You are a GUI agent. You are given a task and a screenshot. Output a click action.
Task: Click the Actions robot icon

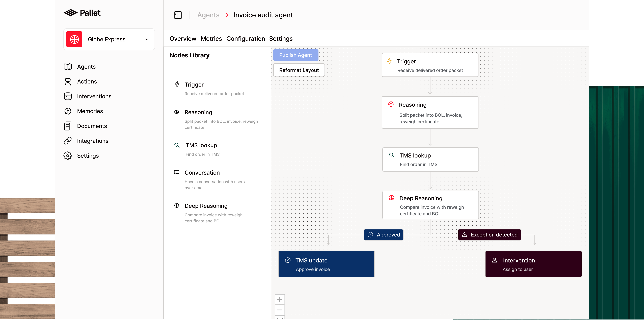(68, 82)
